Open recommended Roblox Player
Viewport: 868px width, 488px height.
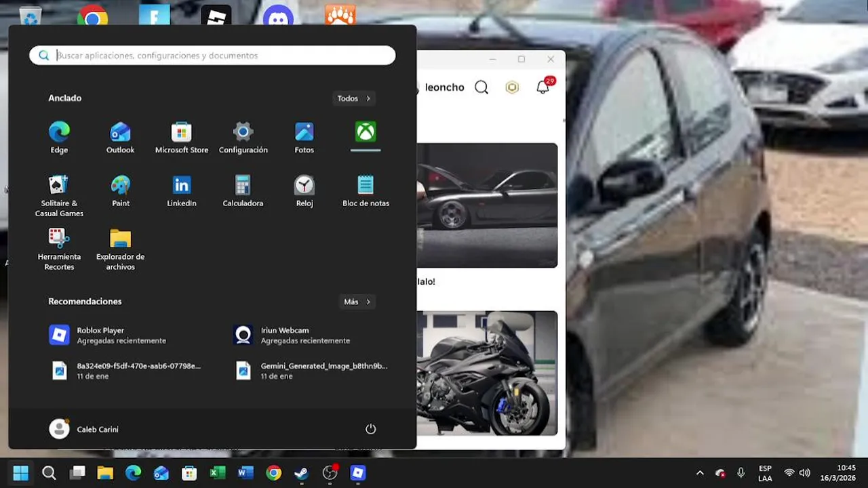tap(121, 335)
